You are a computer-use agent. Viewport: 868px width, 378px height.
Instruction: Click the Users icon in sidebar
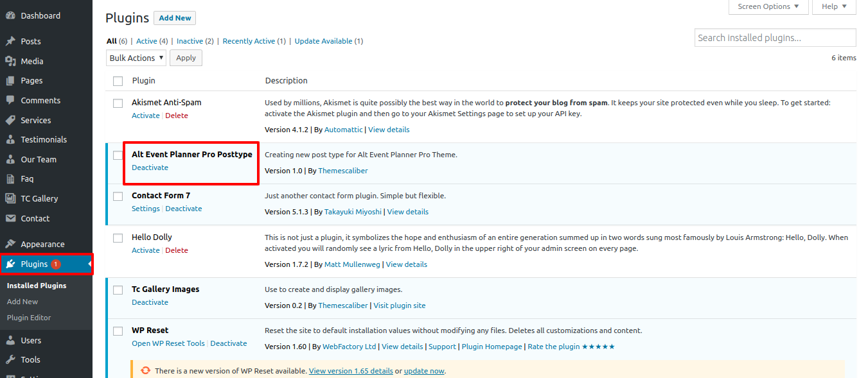click(10, 340)
